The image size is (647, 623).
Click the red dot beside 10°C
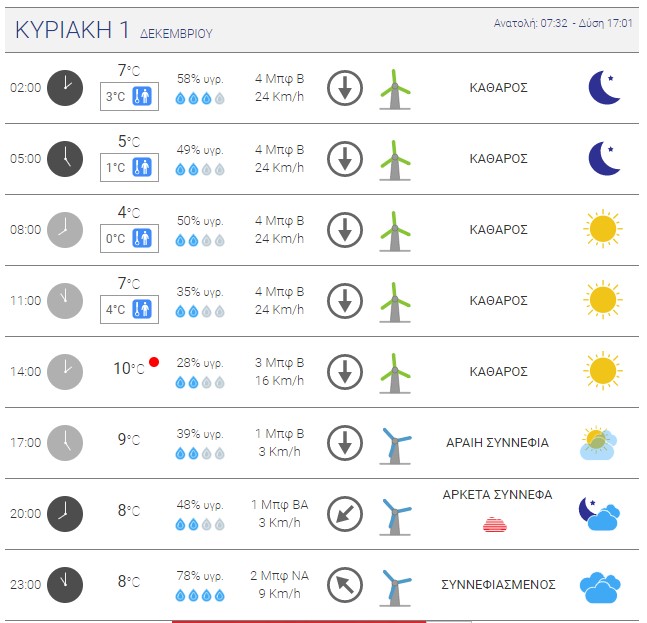click(x=154, y=362)
